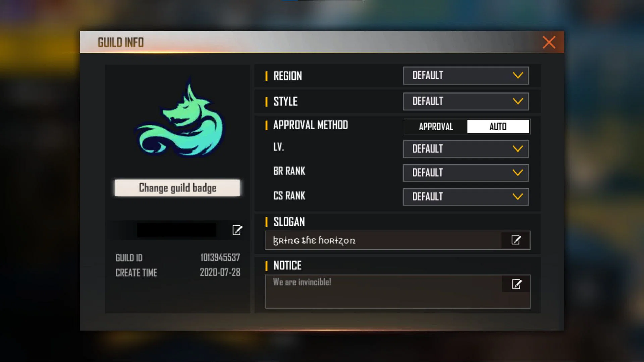Toggle approval method to AUTO

[498, 127]
